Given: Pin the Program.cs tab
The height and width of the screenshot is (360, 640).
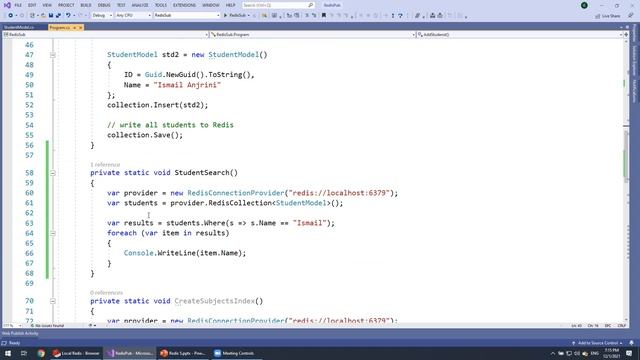Looking at the screenshot, I should (74, 27).
